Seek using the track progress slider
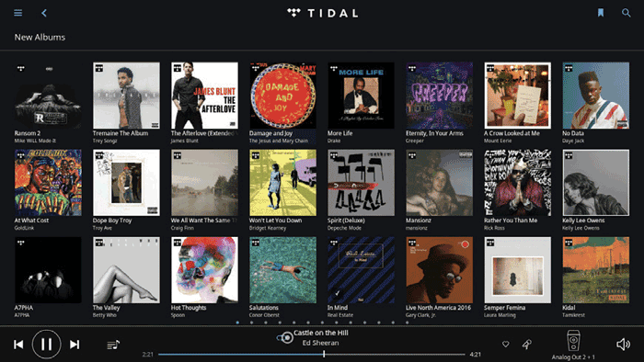 [x=312, y=355]
